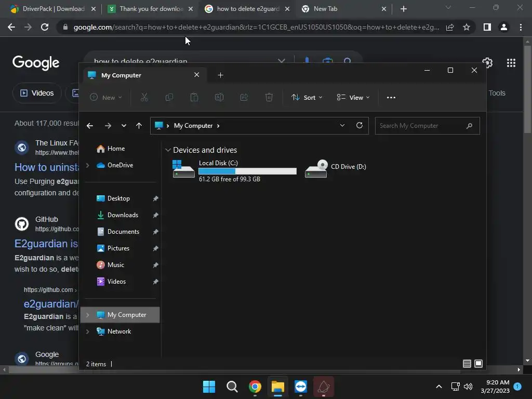
Task: Click the Rename icon in Explorer toolbar
Action: pos(219,97)
